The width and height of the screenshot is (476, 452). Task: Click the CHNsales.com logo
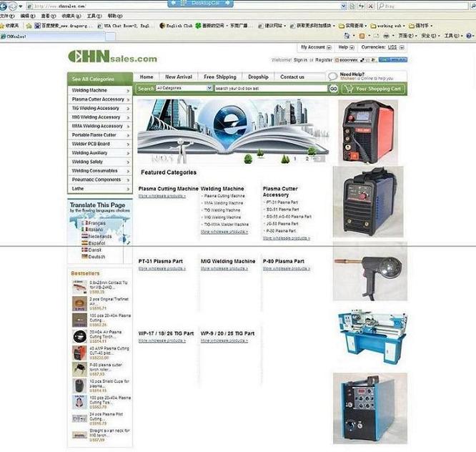(113, 56)
